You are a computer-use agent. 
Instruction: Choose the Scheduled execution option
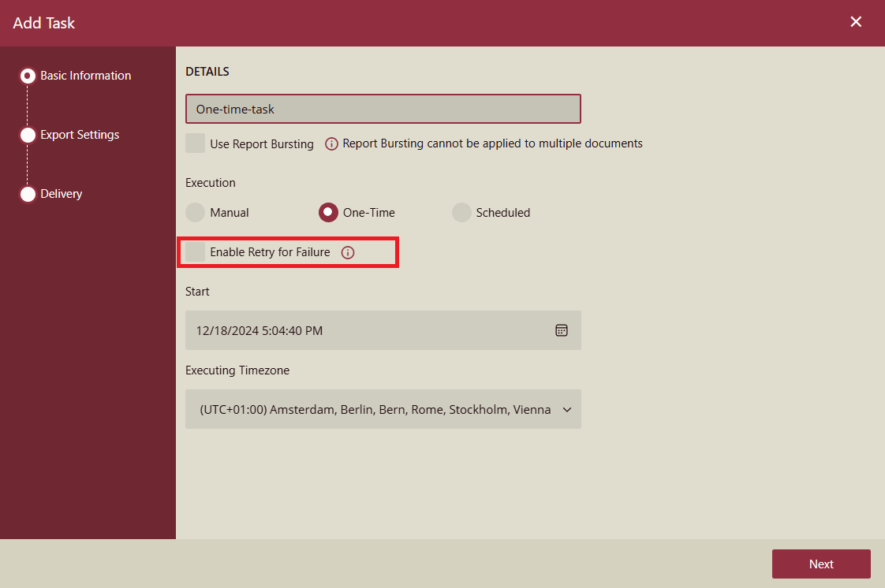(x=461, y=213)
